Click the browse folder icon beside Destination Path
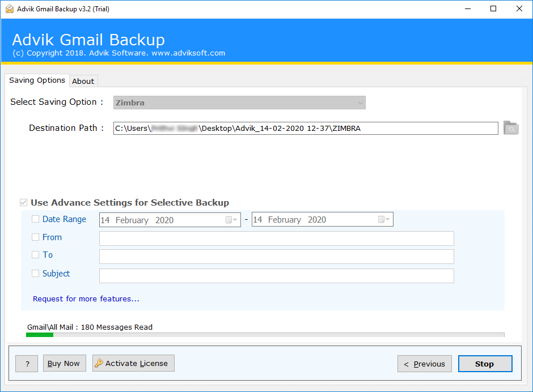Viewport: 533px width, 392px height. (x=510, y=128)
